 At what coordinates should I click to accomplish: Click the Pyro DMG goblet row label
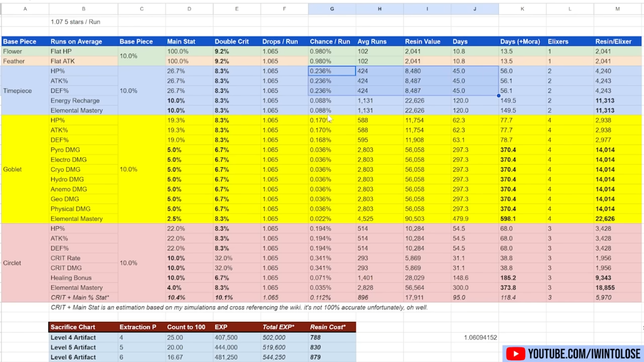65,150
